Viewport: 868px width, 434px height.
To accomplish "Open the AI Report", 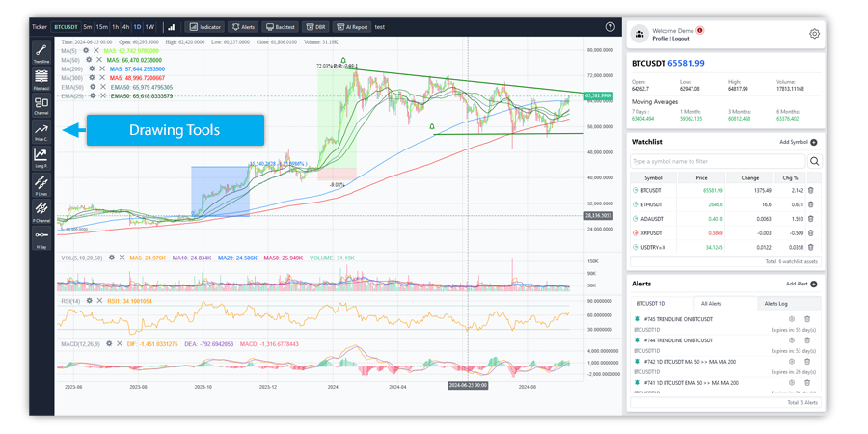I will click(x=351, y=27).
